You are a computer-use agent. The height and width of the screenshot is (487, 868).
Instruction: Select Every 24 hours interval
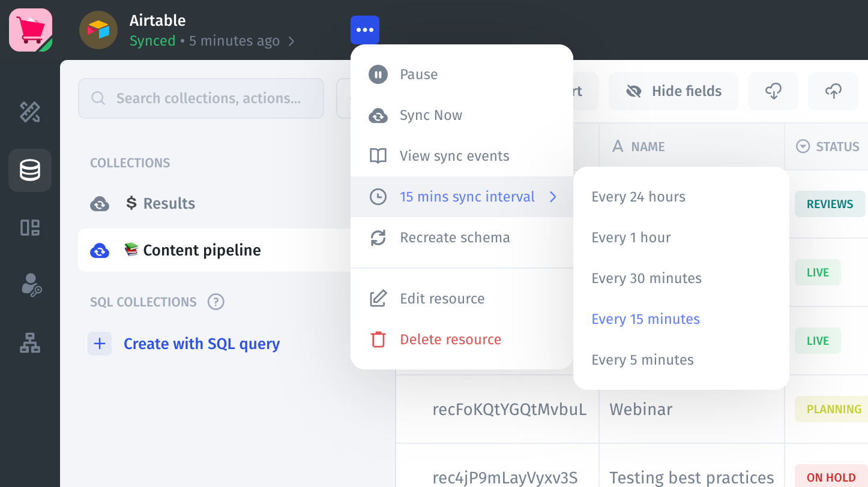[681, 197]
